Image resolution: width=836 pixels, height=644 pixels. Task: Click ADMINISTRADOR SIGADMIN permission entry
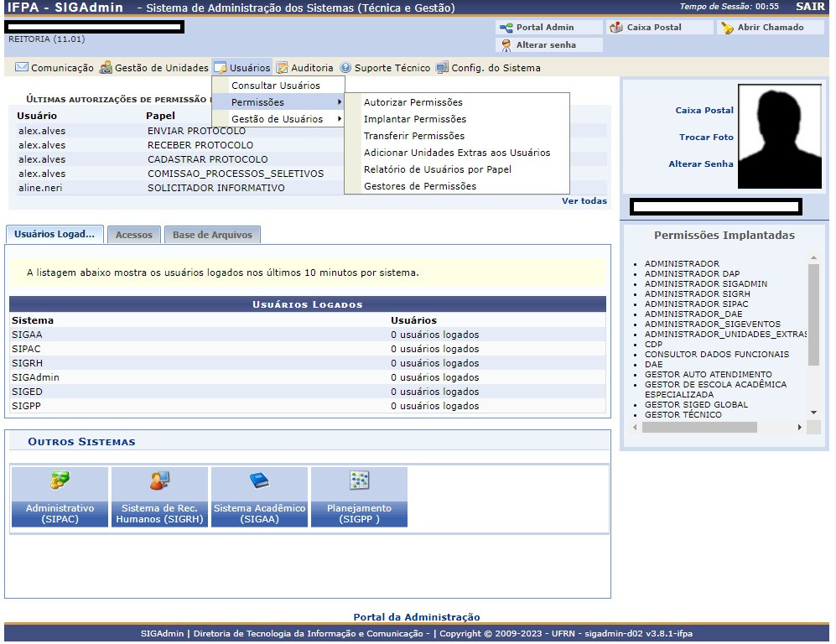click(x=706, y=283)
